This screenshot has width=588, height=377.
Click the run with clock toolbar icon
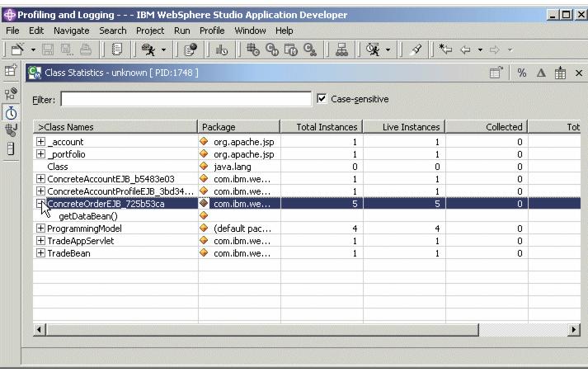pyautogui.click(x=373, y=49)
